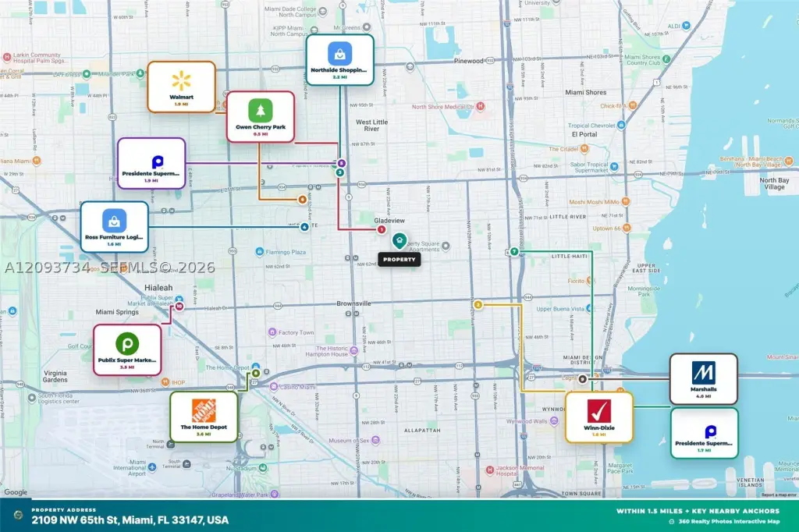Select orange route marker number 6

302,200
